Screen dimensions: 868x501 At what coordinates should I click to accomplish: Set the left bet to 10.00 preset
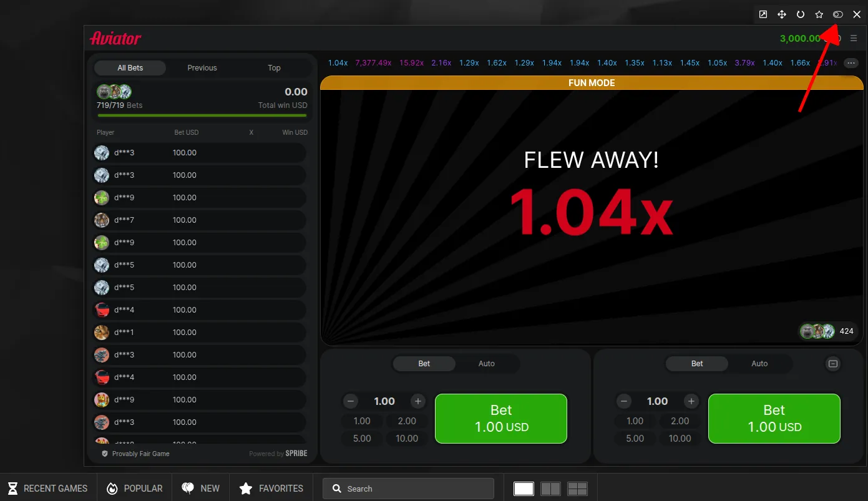click(406, 439)
